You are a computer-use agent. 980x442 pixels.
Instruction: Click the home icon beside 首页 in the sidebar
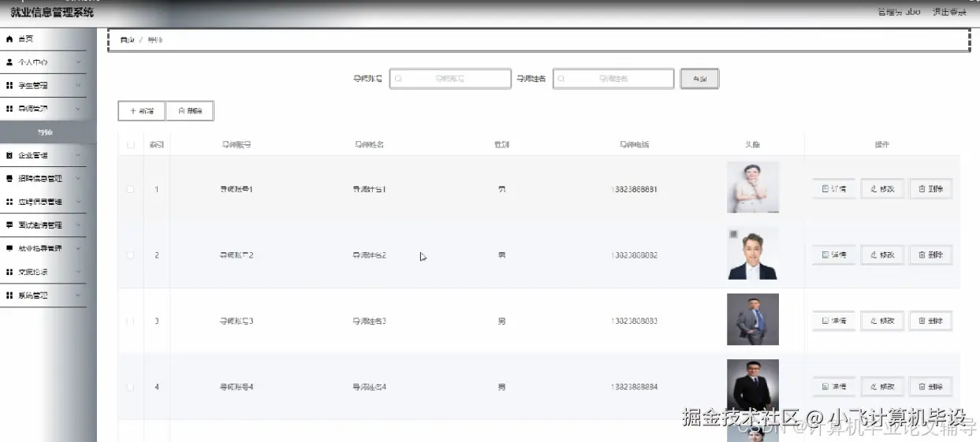pyautogui.click(x=9, y=39)
